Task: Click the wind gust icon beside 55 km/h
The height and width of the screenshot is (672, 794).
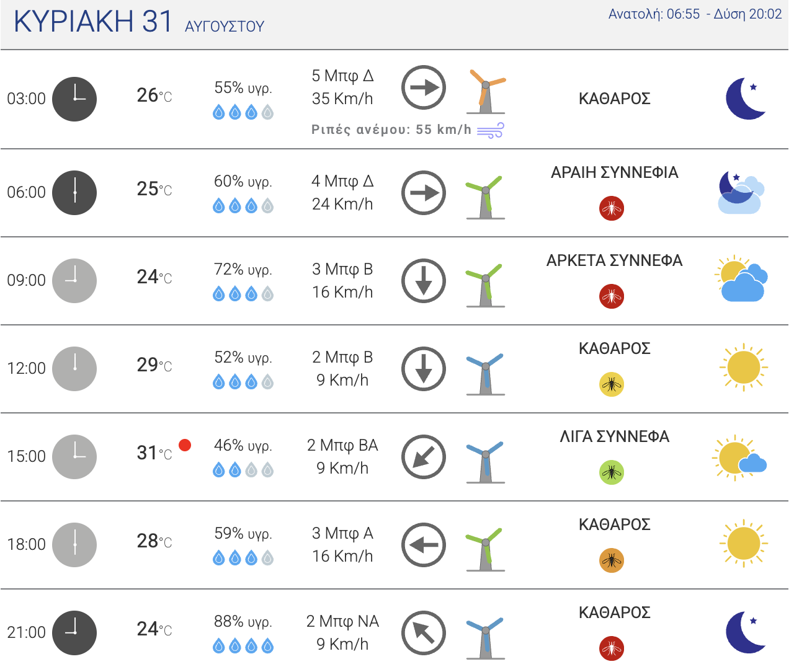Action: pyautogui.click(x=491, y=130)
